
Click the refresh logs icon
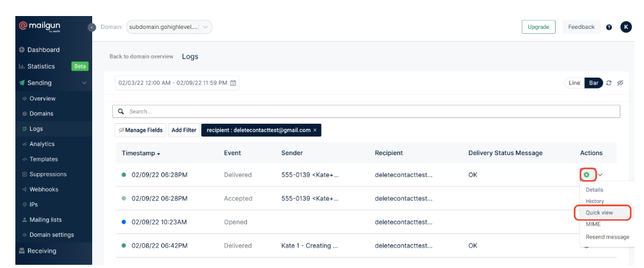pos(609,83)
